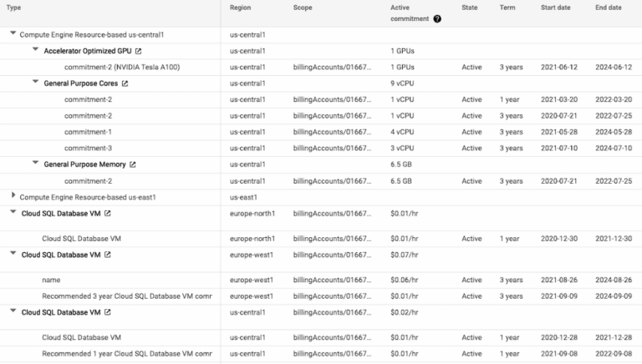Collapse the Accelerator Optimized GPU section
The image size is (642, 364).
[x=36, y=51]
